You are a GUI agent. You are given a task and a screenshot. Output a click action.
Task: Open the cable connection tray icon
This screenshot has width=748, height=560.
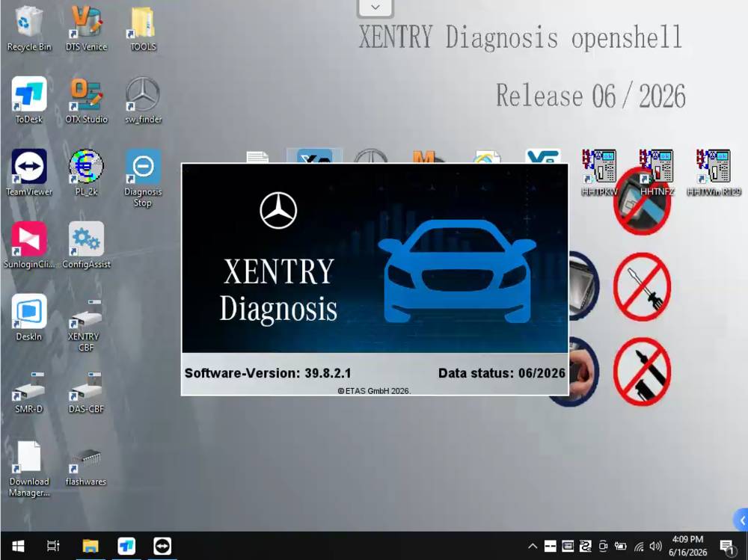586,546
